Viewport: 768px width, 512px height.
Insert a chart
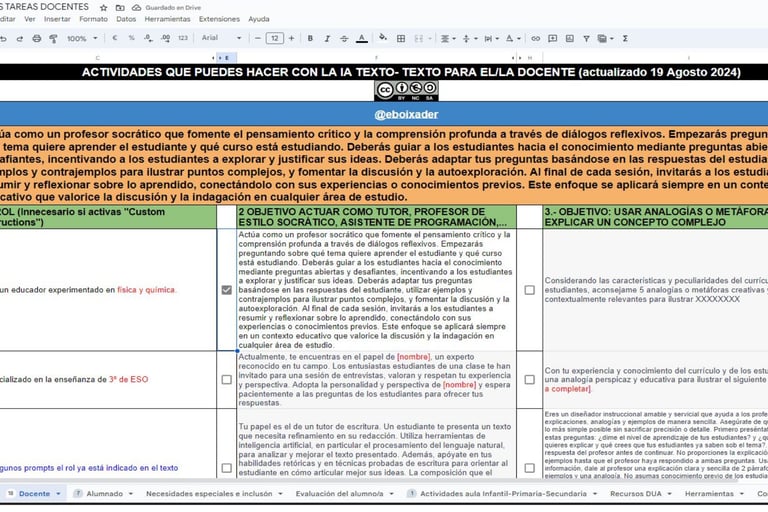[570, 38]
